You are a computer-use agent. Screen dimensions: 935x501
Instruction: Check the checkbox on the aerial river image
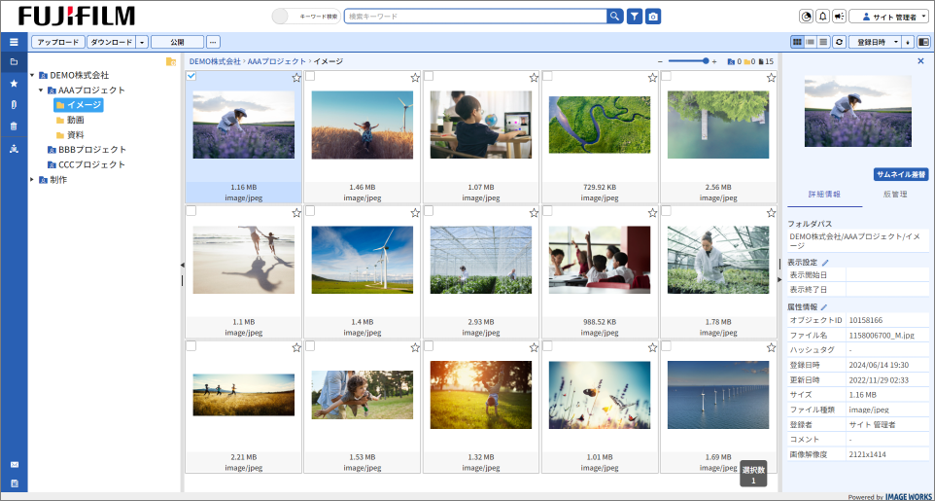tap(548, 77)
